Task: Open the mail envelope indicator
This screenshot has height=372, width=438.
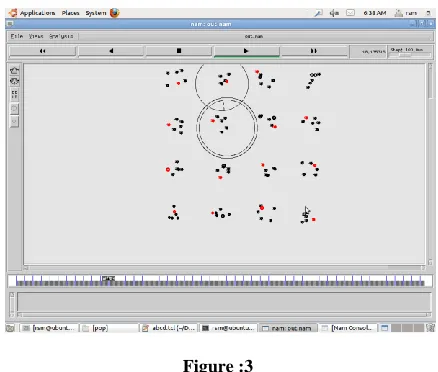Action: coord(350,13)
